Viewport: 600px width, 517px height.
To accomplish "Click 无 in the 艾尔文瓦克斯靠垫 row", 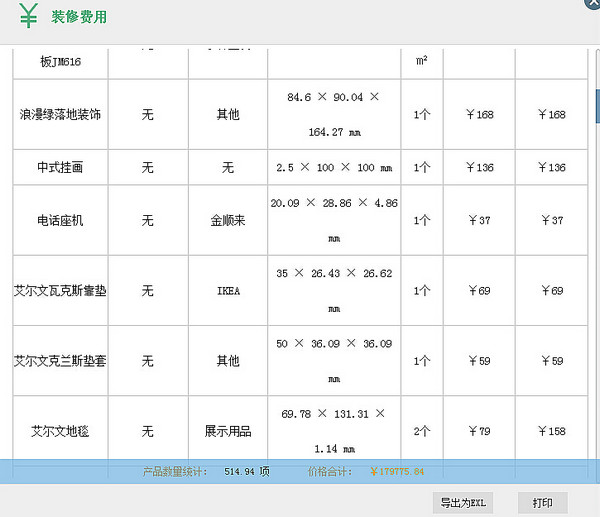I will [x=148, y=290].
